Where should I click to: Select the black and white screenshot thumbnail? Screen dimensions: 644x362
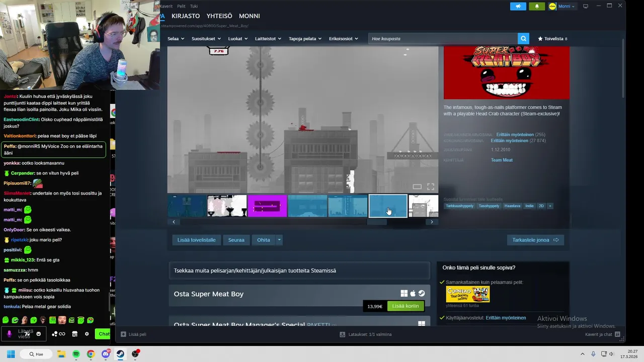227,206
